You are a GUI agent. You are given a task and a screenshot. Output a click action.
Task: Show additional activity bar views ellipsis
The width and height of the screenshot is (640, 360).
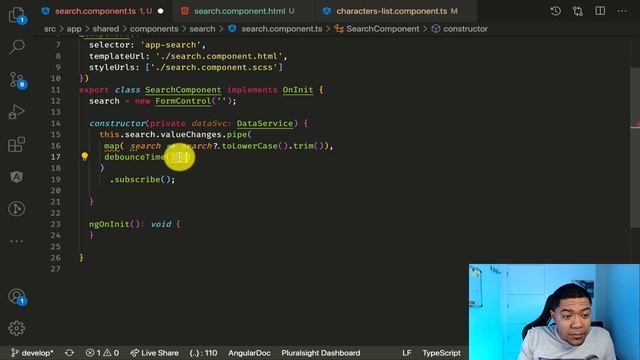pos(16,241)
